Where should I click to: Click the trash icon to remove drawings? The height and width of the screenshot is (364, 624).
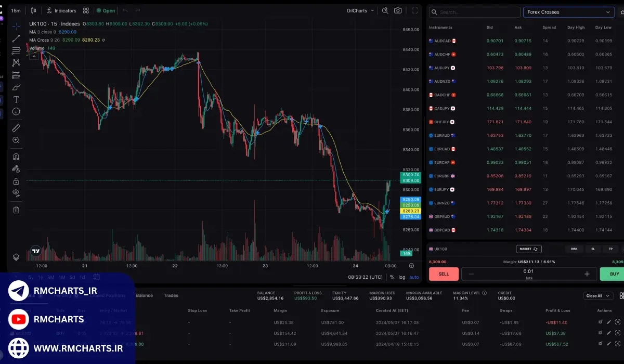pos(16,210)
